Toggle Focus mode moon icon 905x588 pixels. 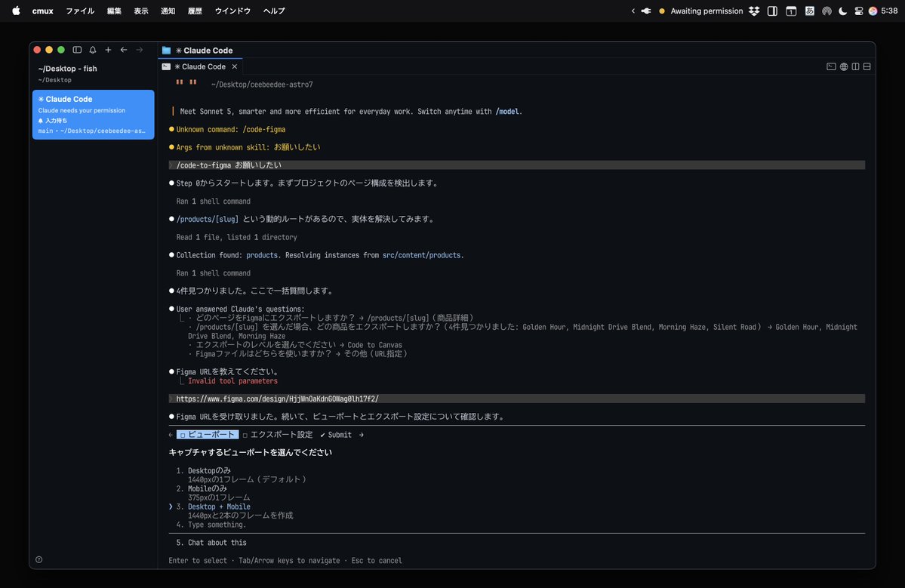[842, 11]
